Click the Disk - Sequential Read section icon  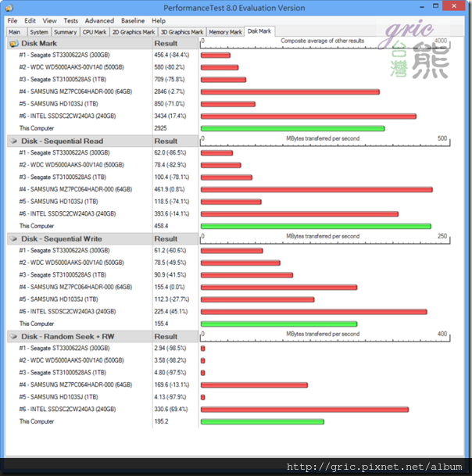[13, 141]
